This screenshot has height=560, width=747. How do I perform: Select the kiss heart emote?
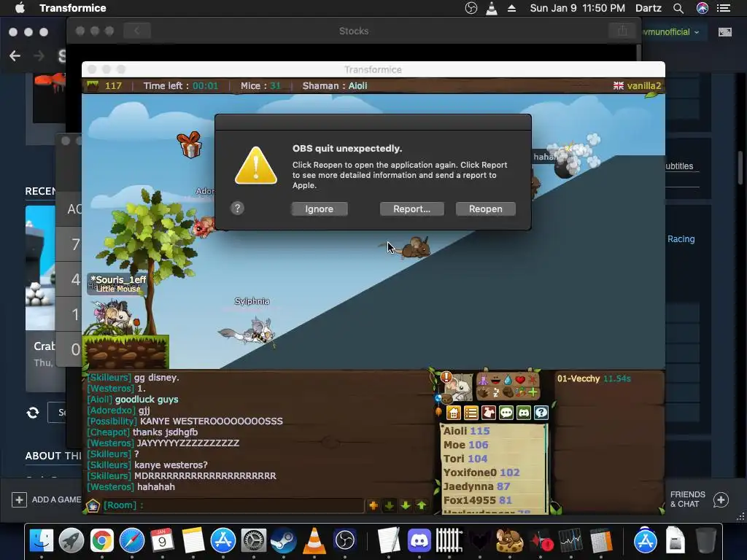[x=520, y=380]
